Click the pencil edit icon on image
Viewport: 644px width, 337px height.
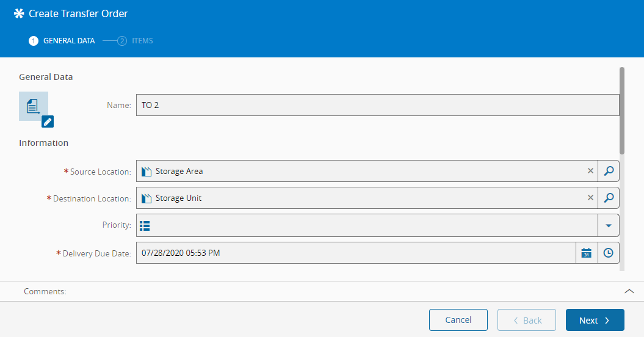(48, 121)
